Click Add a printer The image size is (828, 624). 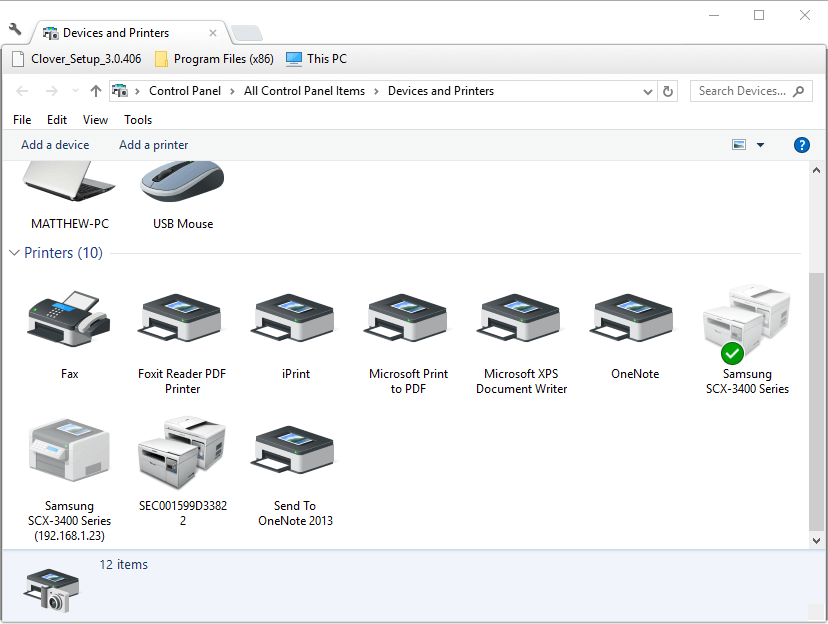point(153,145)
